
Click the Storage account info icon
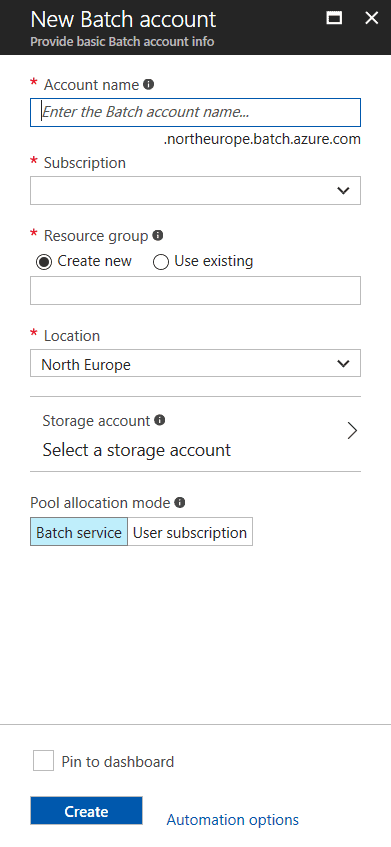coord(159,420)
